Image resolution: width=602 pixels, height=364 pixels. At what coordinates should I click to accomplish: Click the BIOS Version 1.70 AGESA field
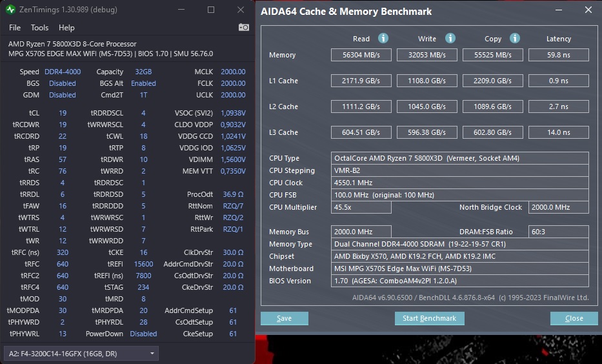pos(459,281)
